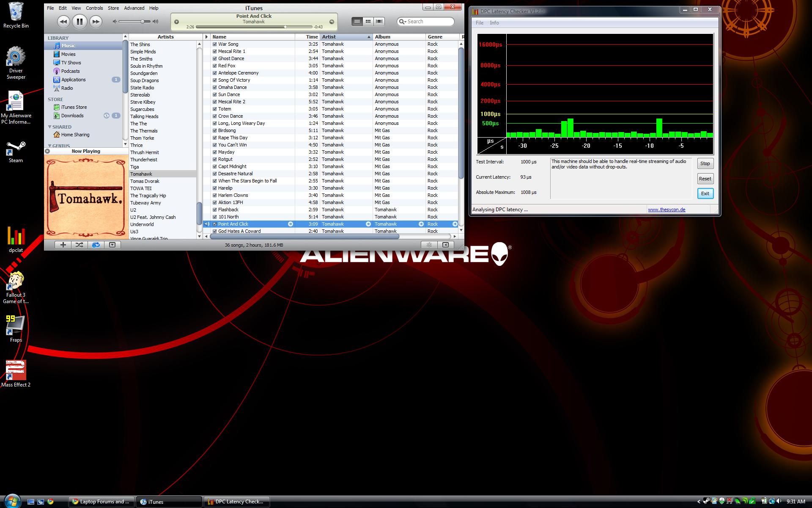Click the play triangle in the status display
The height and width of the screenshot is (508, 812).
176,22
